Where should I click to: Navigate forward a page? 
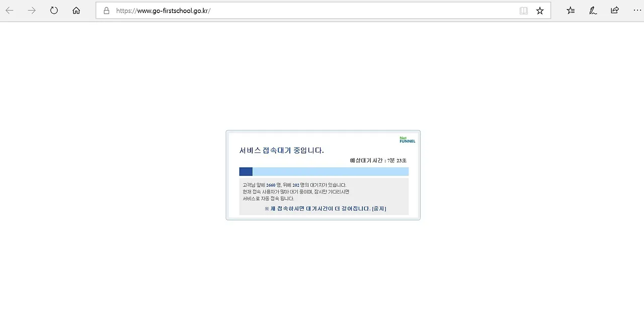pyautogui.click(x=32, y=10)
